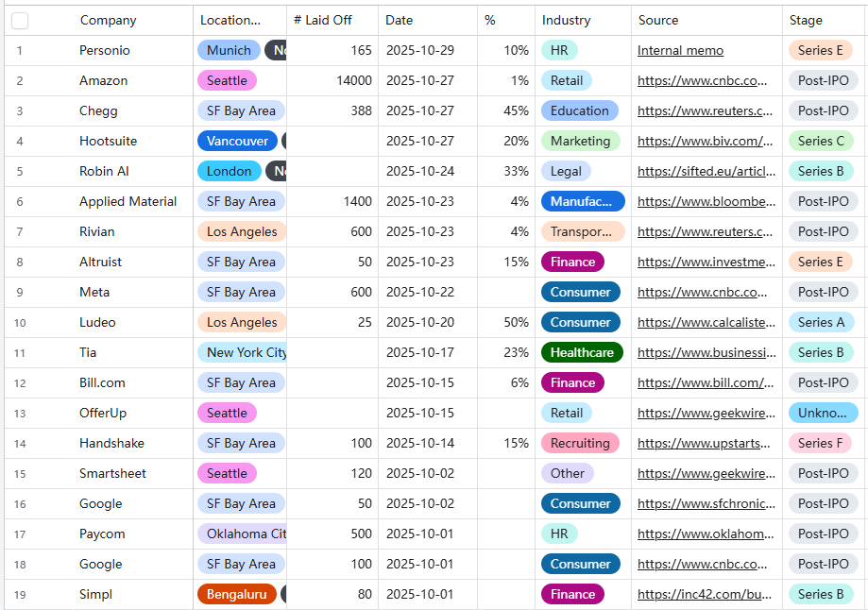Open Hootsuite's biv.com source link
Viewport: 868px width, 610px height.
pyautogui.click(x=705, y=141)
